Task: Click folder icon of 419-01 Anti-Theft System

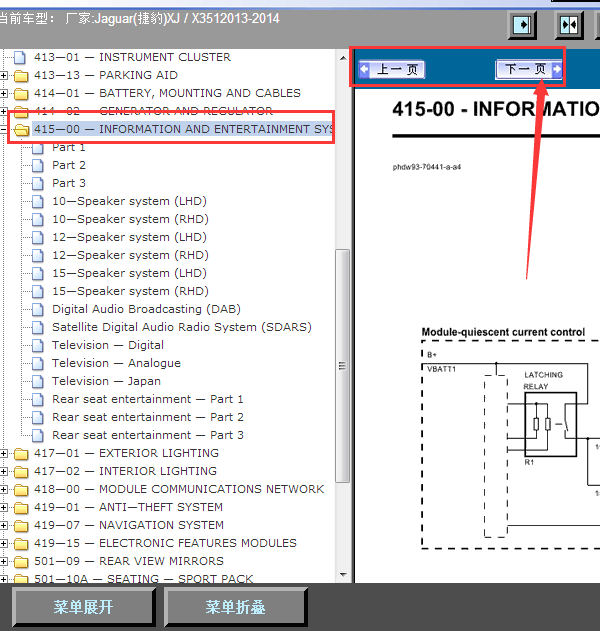Action: (x=21, y=508)
